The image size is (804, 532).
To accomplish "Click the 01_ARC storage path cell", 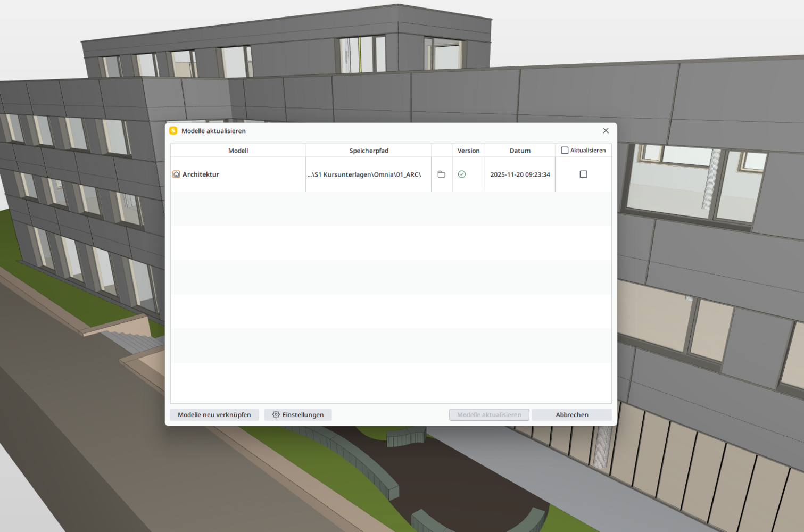I will coord(364,174).
